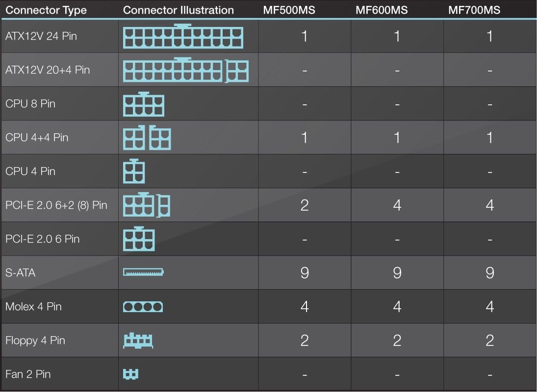The height and width of the screenshot is (392, 537).
Task: Click the MF500MS column header
Action: [289, 10]
